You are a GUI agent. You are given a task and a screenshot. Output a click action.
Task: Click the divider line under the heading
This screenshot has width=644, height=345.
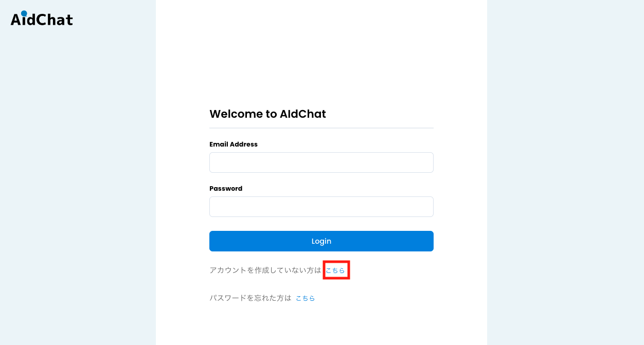click(x=321, y=126)
